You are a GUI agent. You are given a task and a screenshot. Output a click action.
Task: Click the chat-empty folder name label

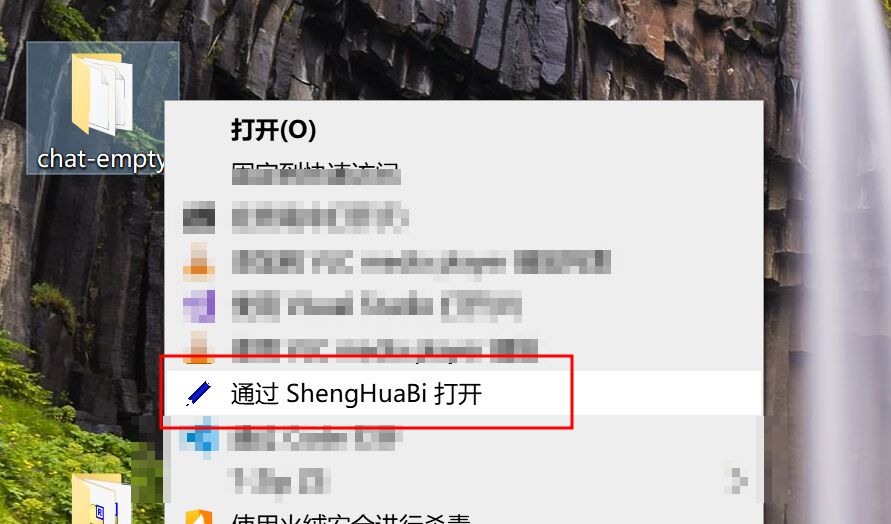point(102,159)
